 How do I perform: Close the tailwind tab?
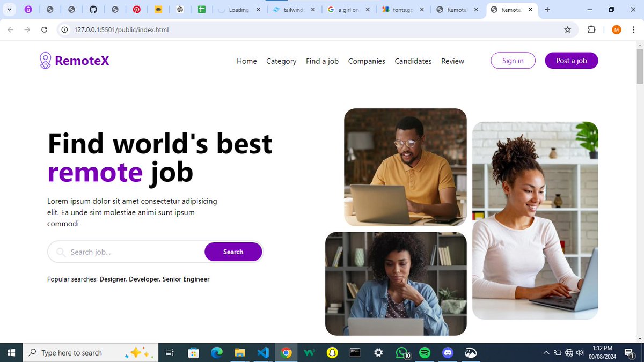click(x=313, y=10)
